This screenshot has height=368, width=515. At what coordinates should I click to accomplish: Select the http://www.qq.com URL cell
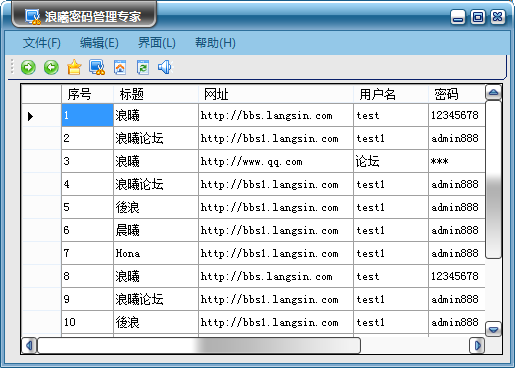pos(276,161)
